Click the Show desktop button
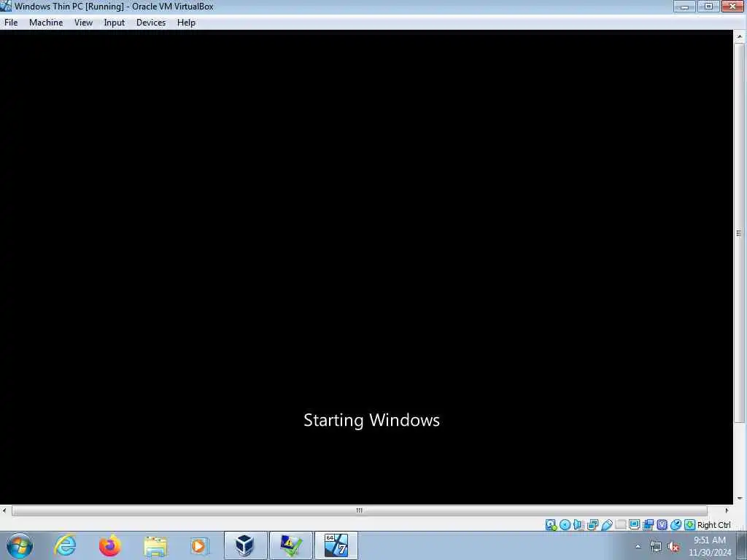This screenshot has height=560, width=747. click(x=742, y=545)
